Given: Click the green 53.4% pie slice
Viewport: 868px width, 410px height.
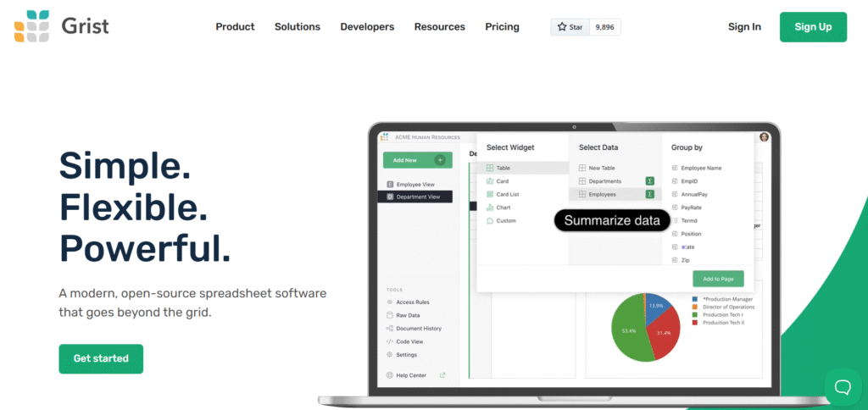Looking at the screenshot, I should pyautogui.click(x=627, y=330).
